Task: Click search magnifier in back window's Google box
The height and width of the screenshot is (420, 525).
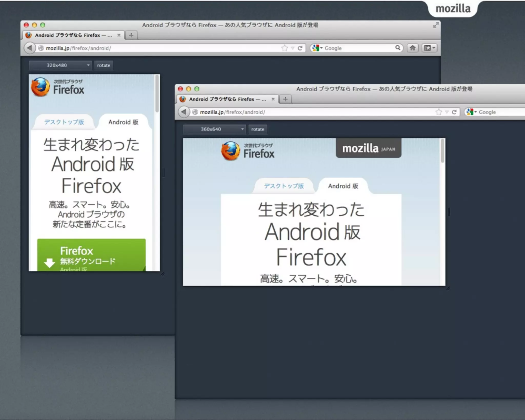Action: (398, 48)
